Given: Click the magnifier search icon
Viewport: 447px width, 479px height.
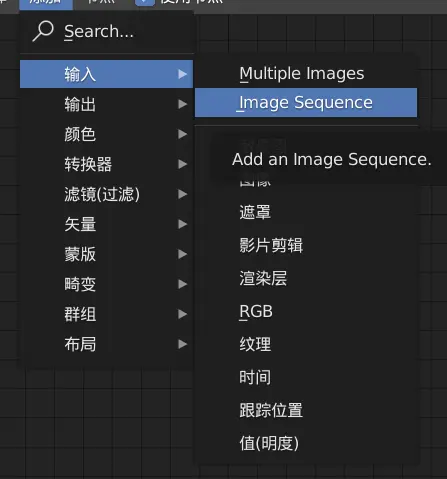Looking at the screenshot, I should 43,31.
